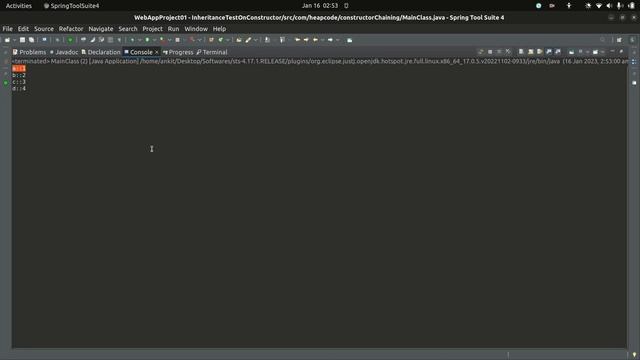Open the Run menu

[x=173, y=29]
